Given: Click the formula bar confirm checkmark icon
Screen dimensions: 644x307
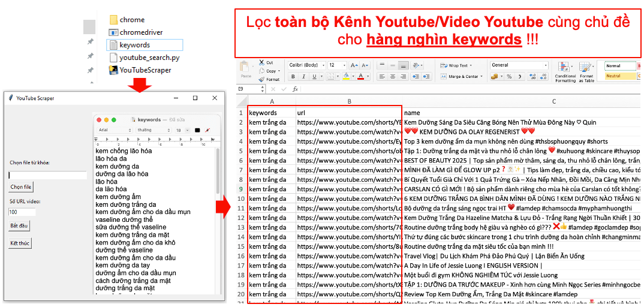Looking at the screenshot, I should (x=284, y=89).
